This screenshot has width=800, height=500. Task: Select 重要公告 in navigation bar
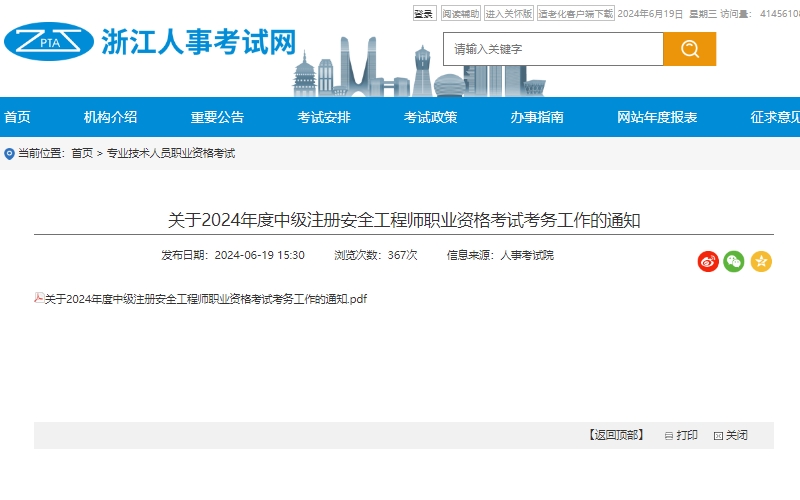(217, 117)
